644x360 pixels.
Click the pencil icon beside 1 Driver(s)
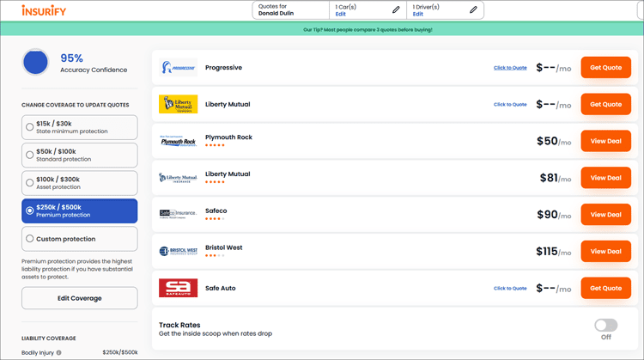pos(473,10)
